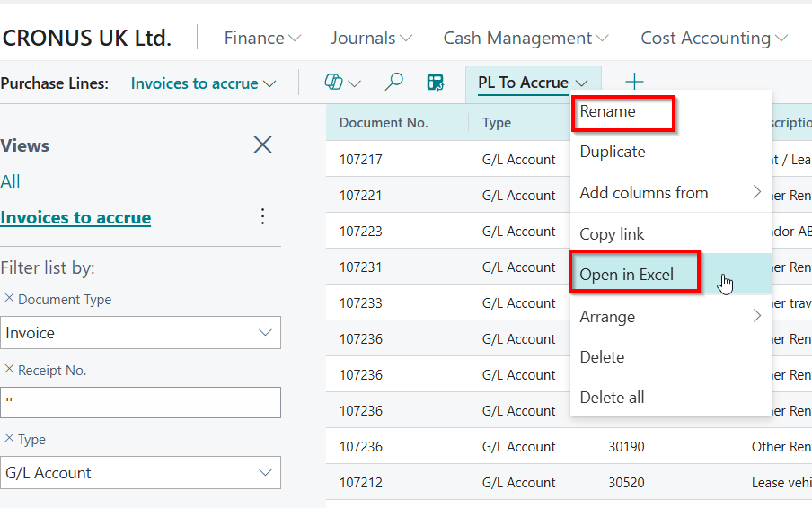Choose Open in Excel option
This screenshot has width=812, height=508.
tap(627, 275)
